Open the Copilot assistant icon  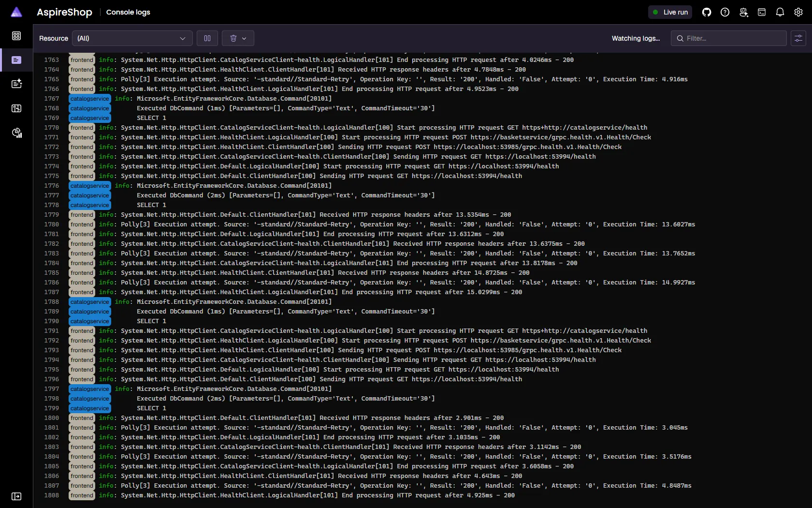click(743, 12)
